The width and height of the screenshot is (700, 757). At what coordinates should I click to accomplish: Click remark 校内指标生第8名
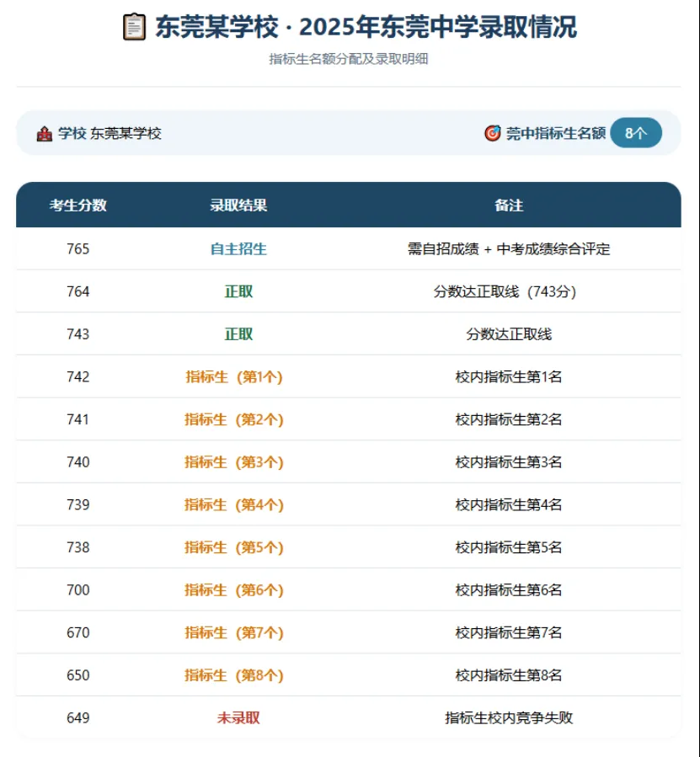click(x=509, y=675)
